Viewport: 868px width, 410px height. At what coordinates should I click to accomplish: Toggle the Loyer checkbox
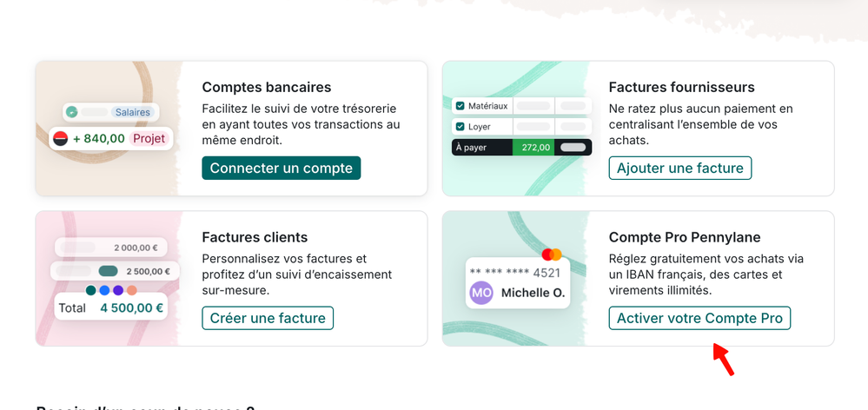coord(461,126)
